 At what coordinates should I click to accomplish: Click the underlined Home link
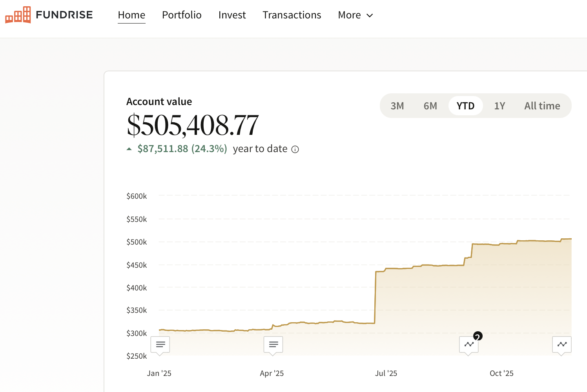pyautogui.click(x=131, y=15)
